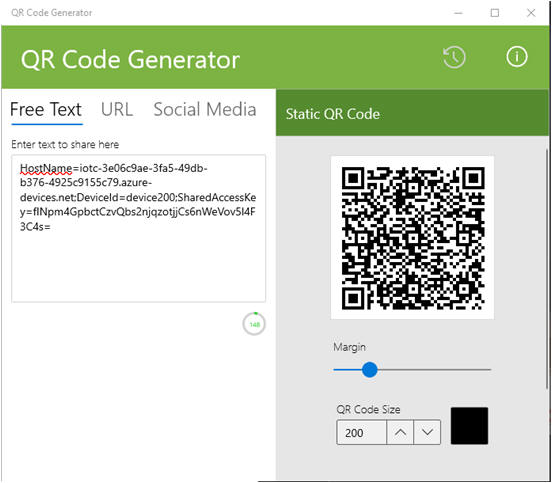Minimize the QR Code Generator window
The image size is (552, 483).
(x=458, y=13)
